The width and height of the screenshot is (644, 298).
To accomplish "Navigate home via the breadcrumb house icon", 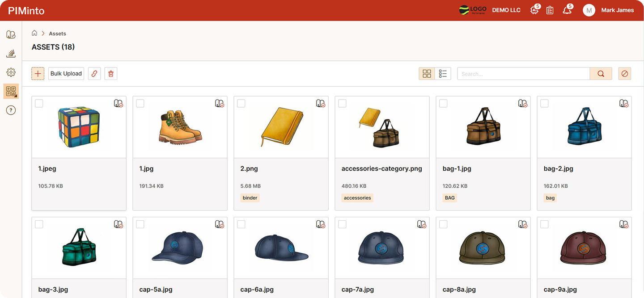I will click(34, 33).
